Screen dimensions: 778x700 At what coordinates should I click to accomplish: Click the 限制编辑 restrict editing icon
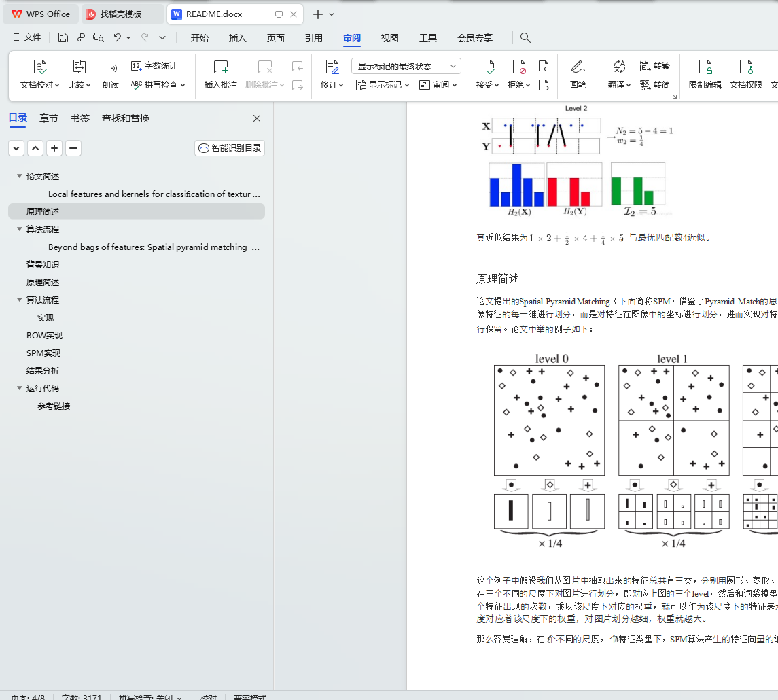(x=705, y=67)
